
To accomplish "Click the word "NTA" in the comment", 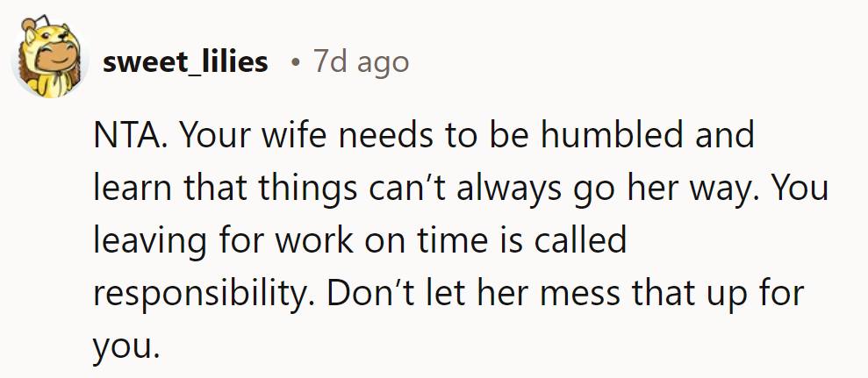I will pos(122,136).
